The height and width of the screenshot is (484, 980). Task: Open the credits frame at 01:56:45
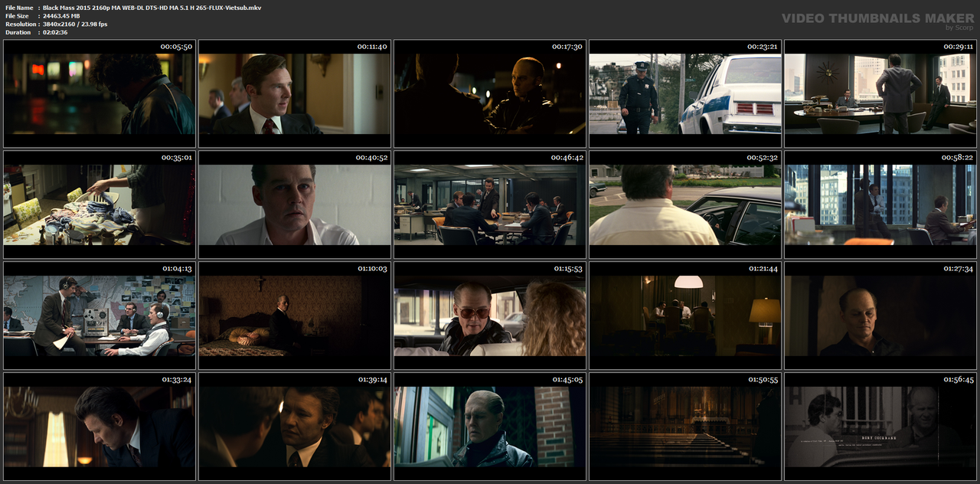tap(880, 427)
